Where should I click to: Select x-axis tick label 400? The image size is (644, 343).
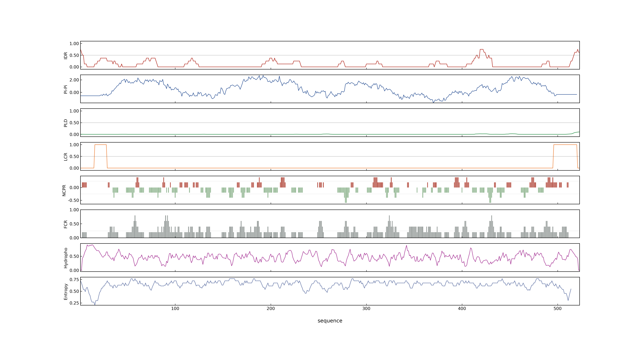tap(462, 309)
